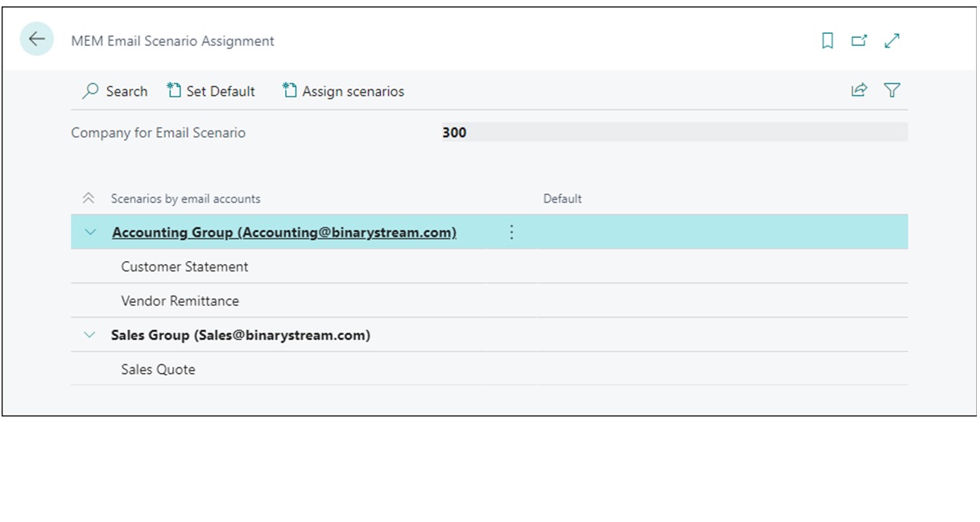Select the Sales Quote scenario
Viewport: 980px width, 522px height.
[158, 370]
